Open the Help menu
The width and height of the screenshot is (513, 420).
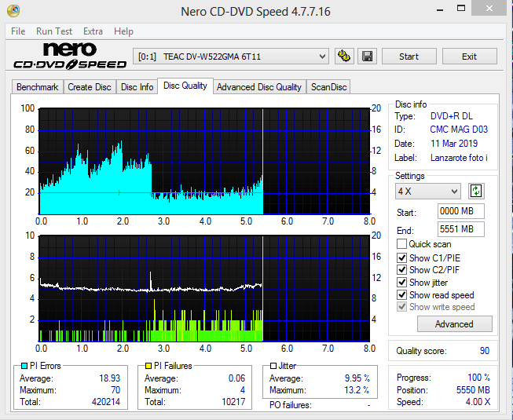123,31
